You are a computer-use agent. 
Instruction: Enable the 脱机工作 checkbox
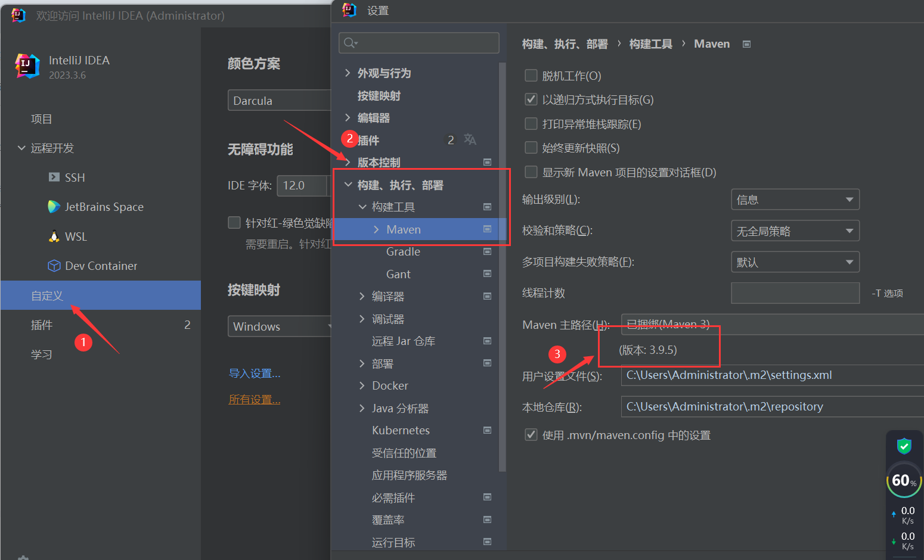(531, 75)
